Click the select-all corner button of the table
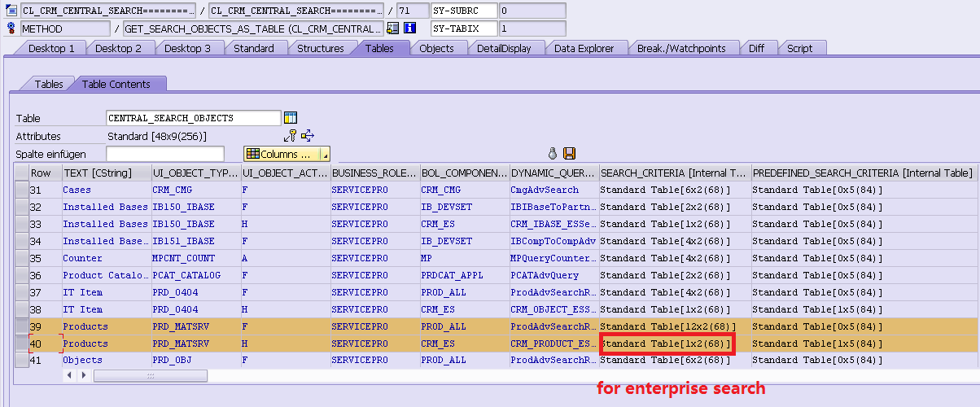Viewport: 980px width, 407px height. tap(22, 173)
